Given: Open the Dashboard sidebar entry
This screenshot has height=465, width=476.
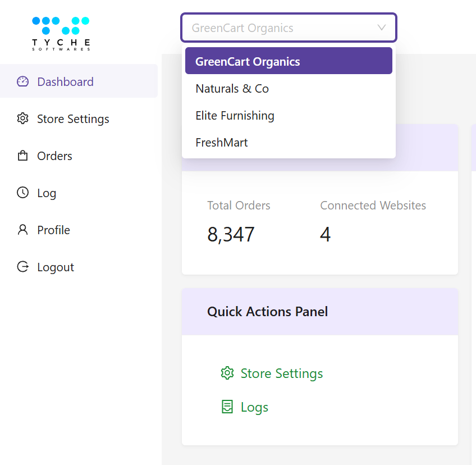Looking at the screenshot, I should click(x=65, y=81).
